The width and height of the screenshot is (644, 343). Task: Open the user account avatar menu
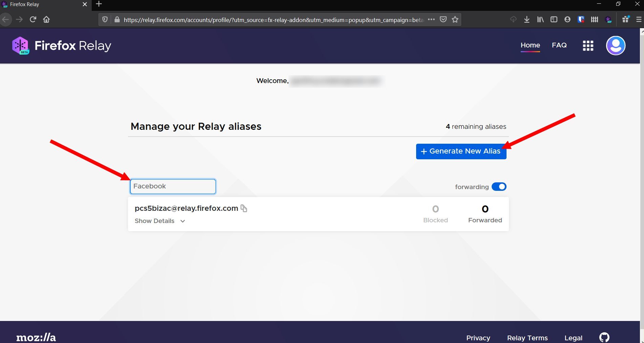616,45
